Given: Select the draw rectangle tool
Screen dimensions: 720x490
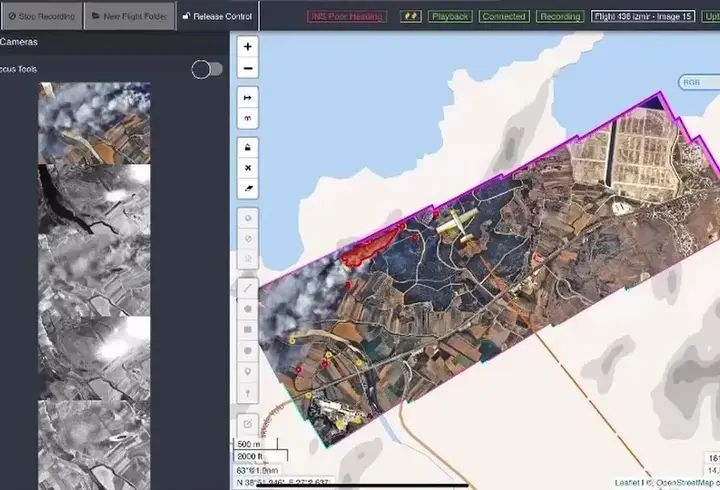Looking at the screenshot, I should [x=248, y=330].
